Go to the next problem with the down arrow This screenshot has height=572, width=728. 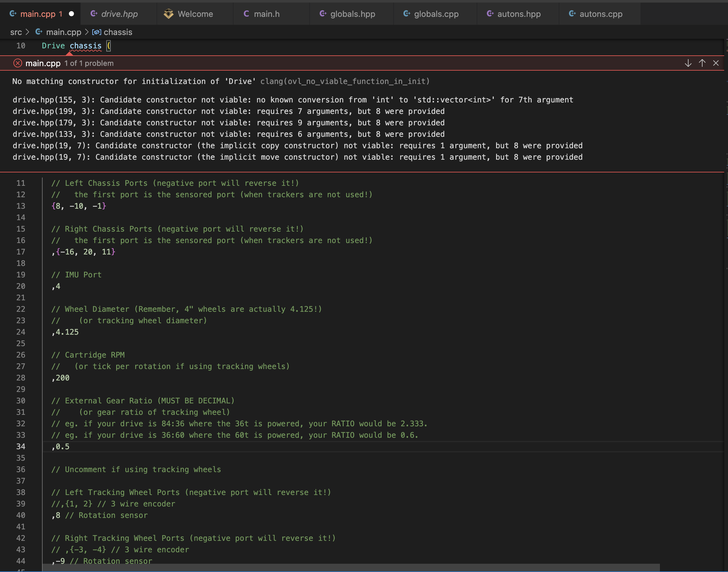pyautogui.click(x=688, y=63)
